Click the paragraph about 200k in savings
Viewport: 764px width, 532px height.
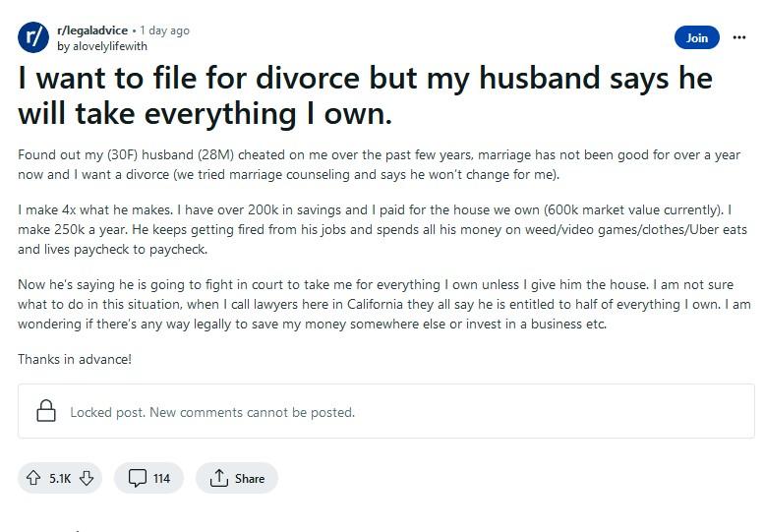point(382,229)
